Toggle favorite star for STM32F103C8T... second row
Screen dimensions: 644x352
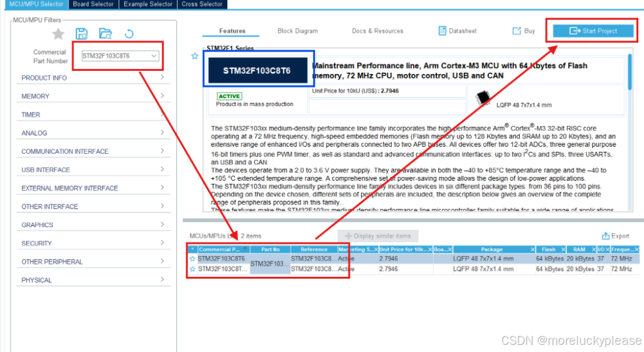coord(192,269)
